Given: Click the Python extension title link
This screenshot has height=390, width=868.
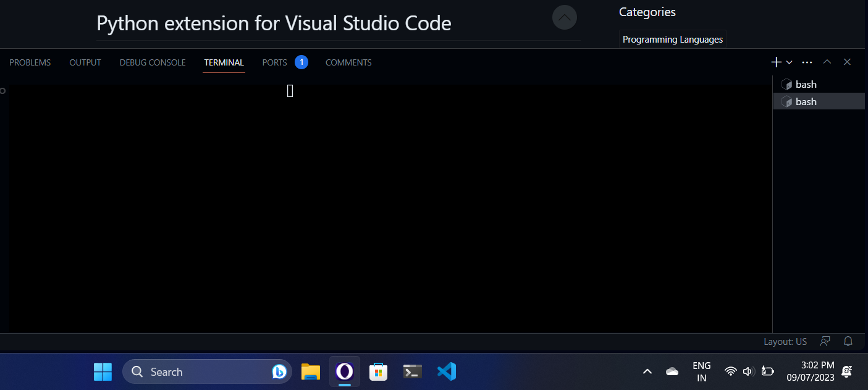Looking at the screenshot, I should point(274,23).
